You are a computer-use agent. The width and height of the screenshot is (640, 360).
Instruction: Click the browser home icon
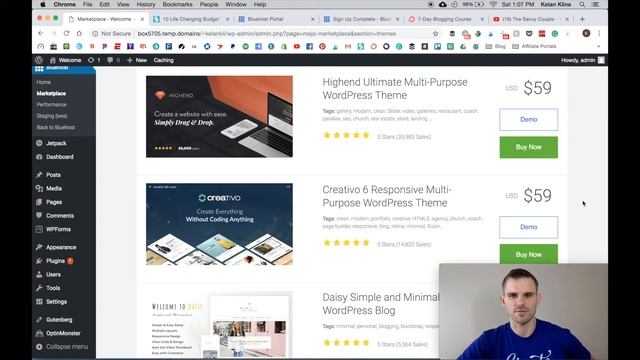[79, 33]
